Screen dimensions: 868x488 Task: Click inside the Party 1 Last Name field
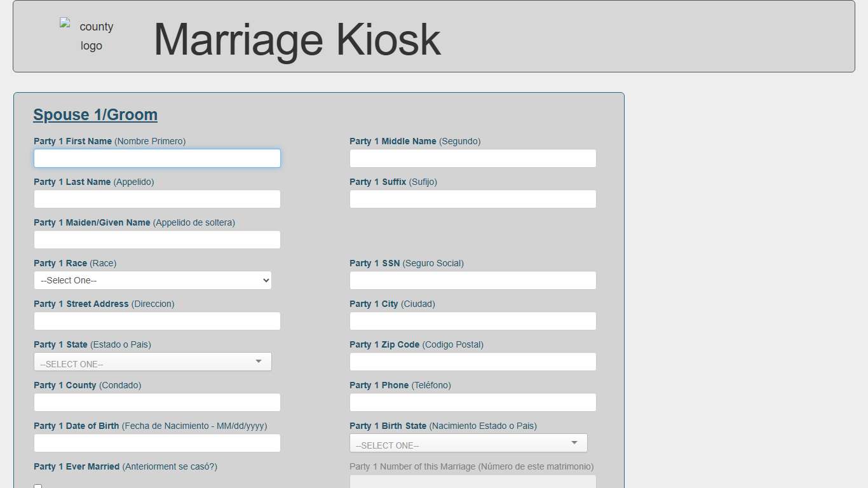click(157, 199)
